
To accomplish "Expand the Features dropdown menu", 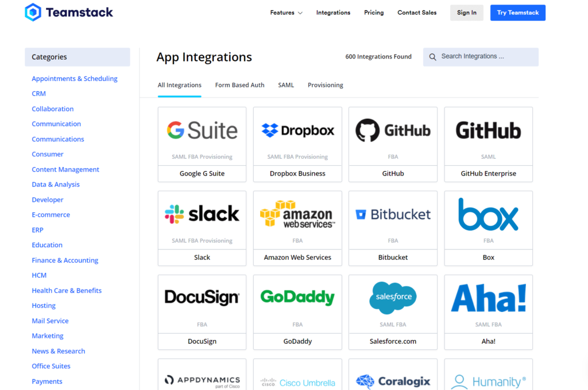I will tap(286, 12).
